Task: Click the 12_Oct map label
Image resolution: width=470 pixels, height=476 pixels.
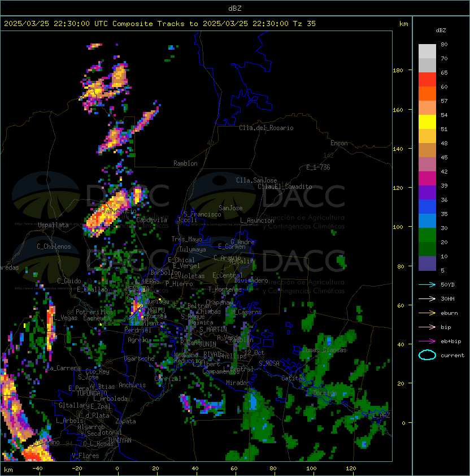Action: [x=254, y=353]
